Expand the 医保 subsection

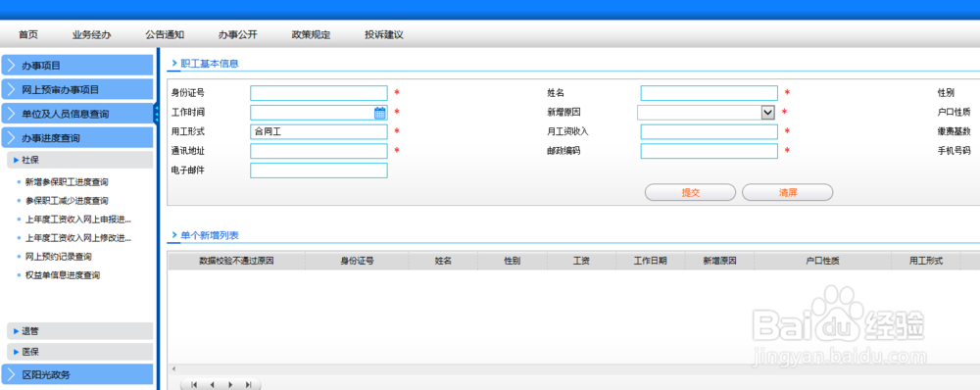(x=80, y=352)
